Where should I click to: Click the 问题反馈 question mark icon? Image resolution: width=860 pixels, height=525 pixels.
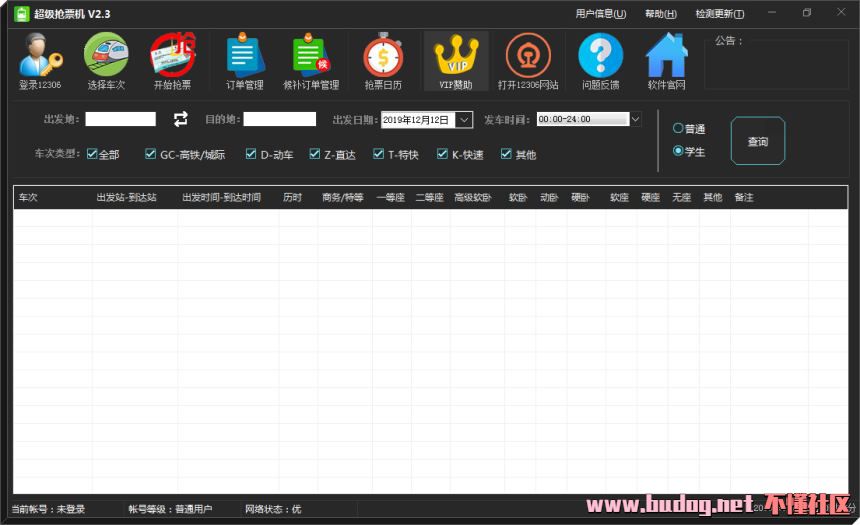[x=601, y=61]
